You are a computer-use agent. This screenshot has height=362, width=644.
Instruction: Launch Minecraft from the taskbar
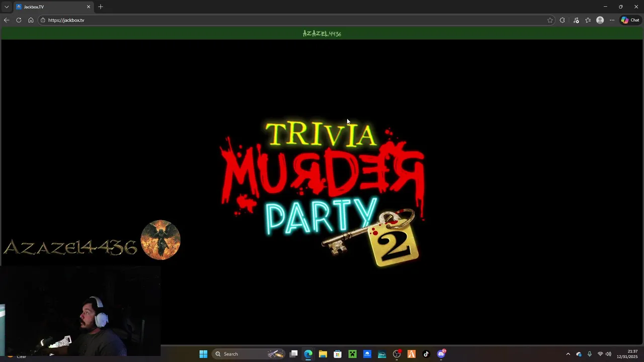(352, 354)
